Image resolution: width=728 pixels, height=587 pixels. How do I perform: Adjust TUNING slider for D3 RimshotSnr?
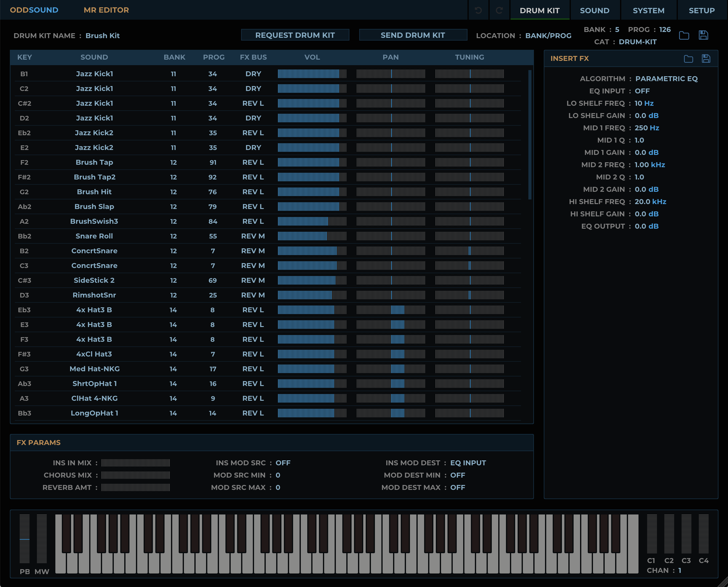coord(469,295)
